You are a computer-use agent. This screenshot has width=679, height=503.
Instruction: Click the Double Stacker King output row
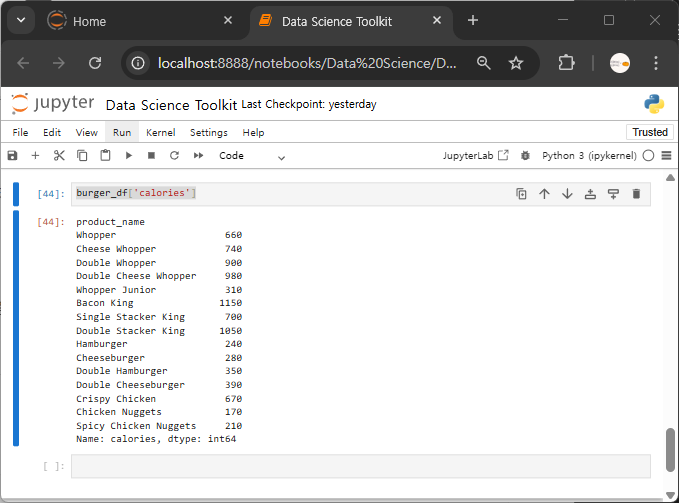[159, 331]
